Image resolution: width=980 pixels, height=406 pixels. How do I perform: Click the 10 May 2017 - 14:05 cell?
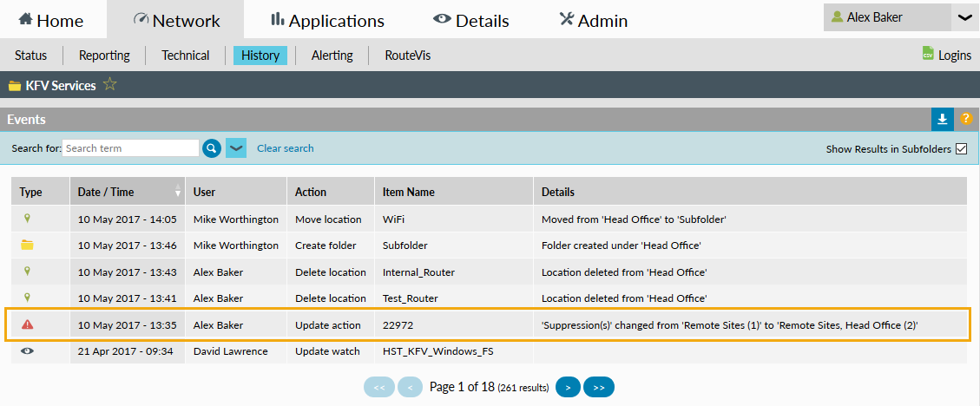127,219
